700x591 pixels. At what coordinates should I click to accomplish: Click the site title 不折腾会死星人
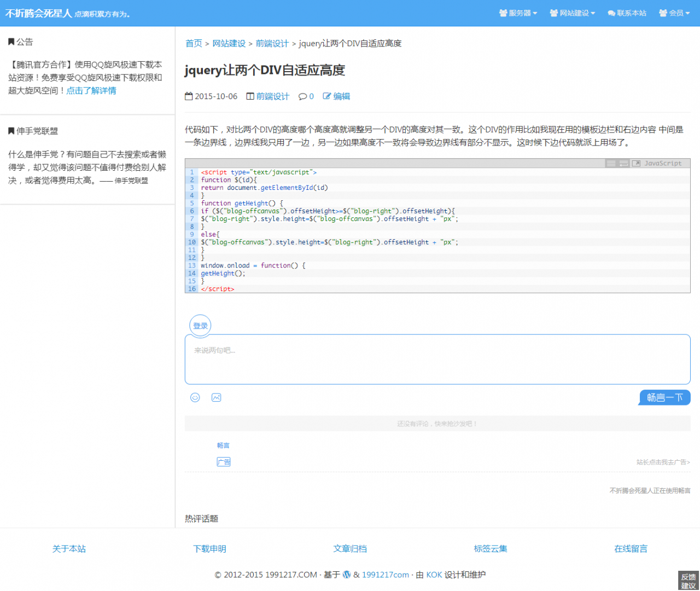(x=38, y=13)
